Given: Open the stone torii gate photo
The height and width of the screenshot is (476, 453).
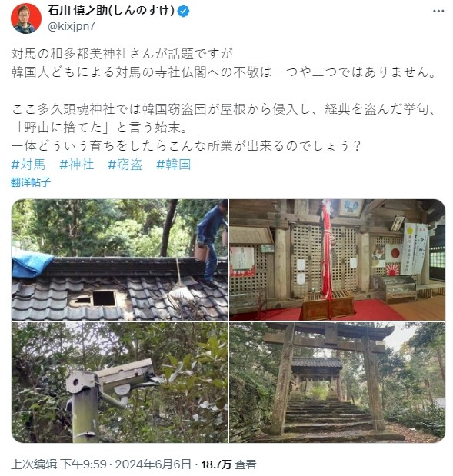Looking at the screenshot, I should click(x=337, y=382).
